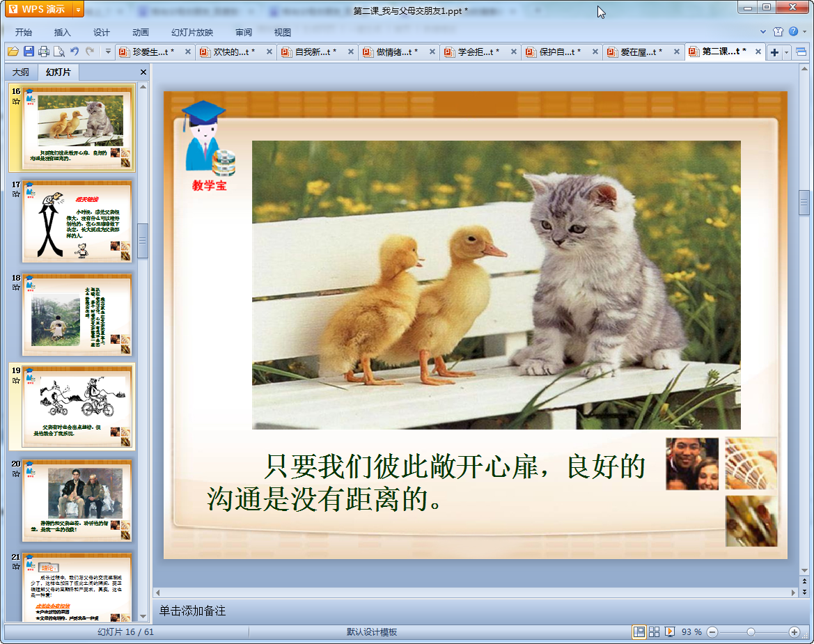
Task: Click the horizontal scrollbar left arrow
Action: tap(158, 592)
